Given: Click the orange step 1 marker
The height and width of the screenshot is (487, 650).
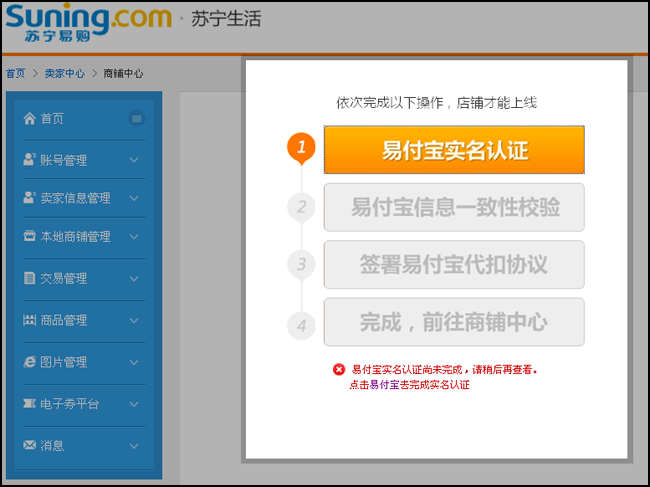Looking at the screenshot, I should tap(301, 148).
